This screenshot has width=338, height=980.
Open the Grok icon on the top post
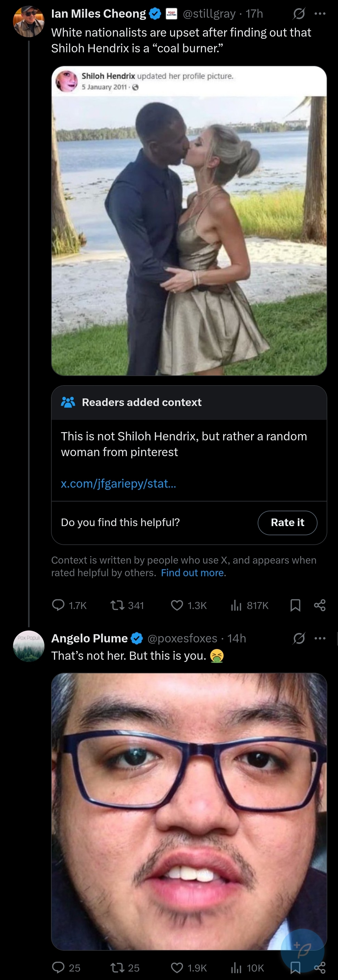pos(299,14)
